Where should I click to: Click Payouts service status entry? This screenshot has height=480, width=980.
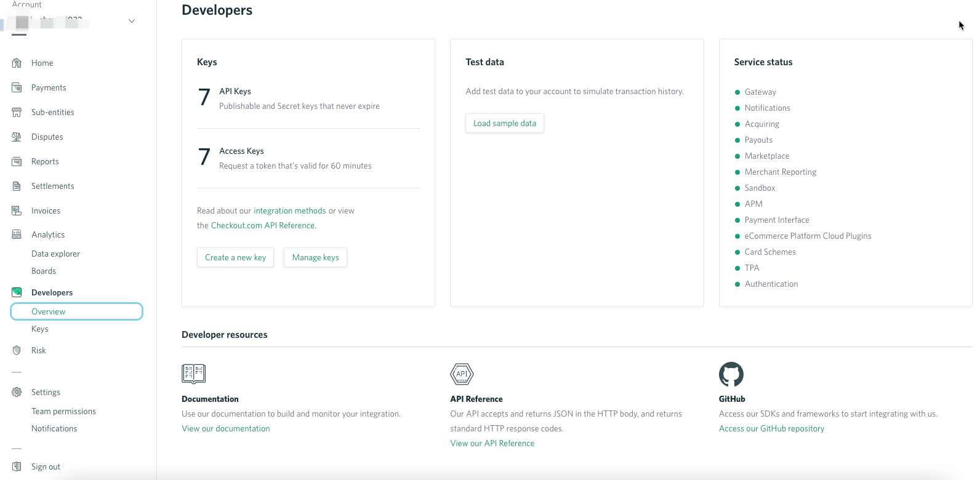pyautogui.click(x=758, y=140)
